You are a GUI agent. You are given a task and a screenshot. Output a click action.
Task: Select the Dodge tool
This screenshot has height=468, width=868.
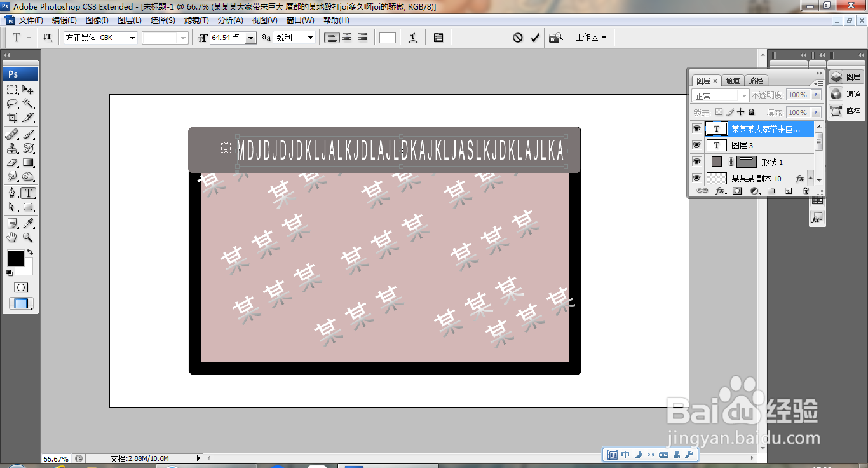pos(28,177)
